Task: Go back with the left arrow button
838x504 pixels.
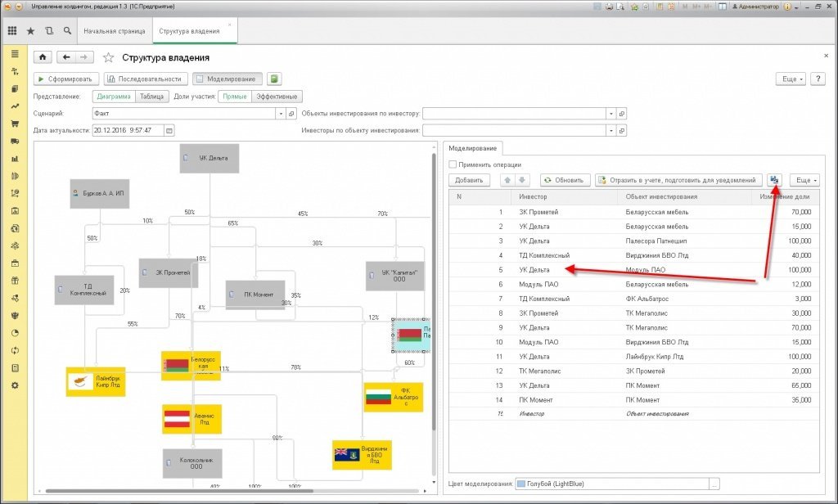Action: [x=66, y=57]
